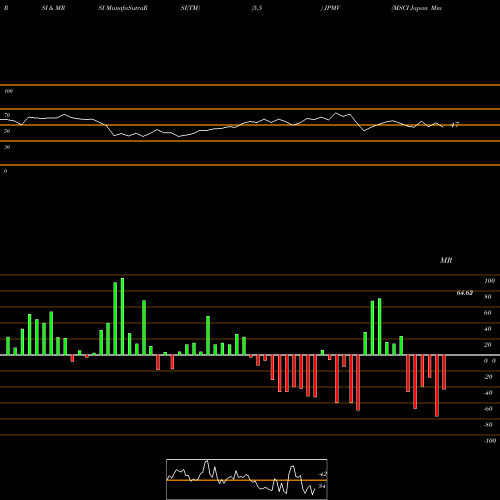Click the '(5,5' parameter text
Viewport: 500px width, 500px height.
click(x=257, y=8)
